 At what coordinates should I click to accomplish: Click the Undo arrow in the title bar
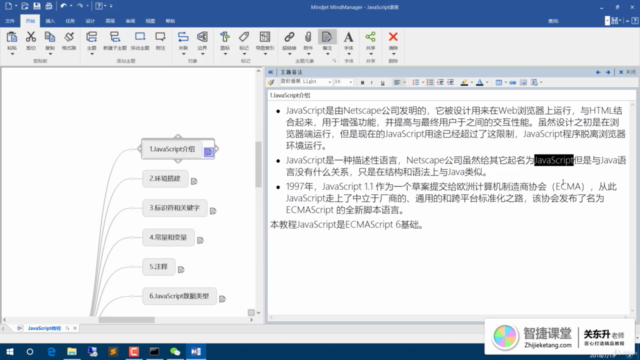pos(63,6)
